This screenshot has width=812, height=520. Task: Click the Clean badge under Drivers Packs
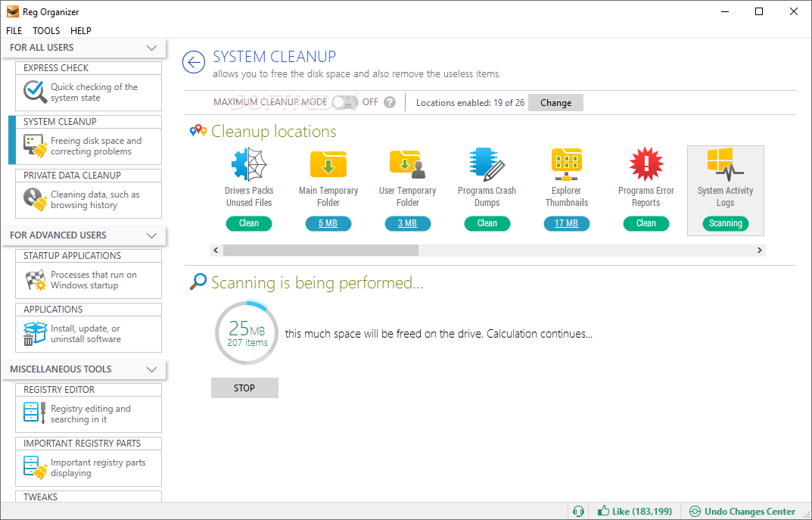249,223
